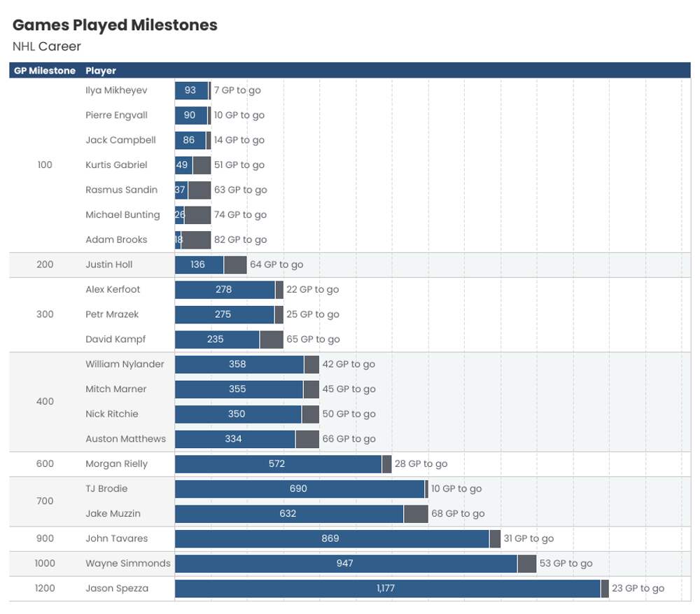Click player name Adam Brooks

(x=116, y=240)
